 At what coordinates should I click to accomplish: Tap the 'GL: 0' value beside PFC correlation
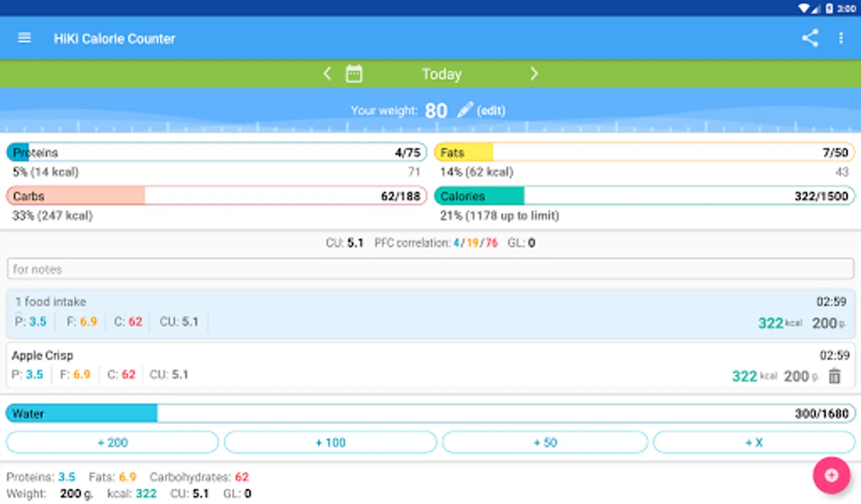point(521,243)
